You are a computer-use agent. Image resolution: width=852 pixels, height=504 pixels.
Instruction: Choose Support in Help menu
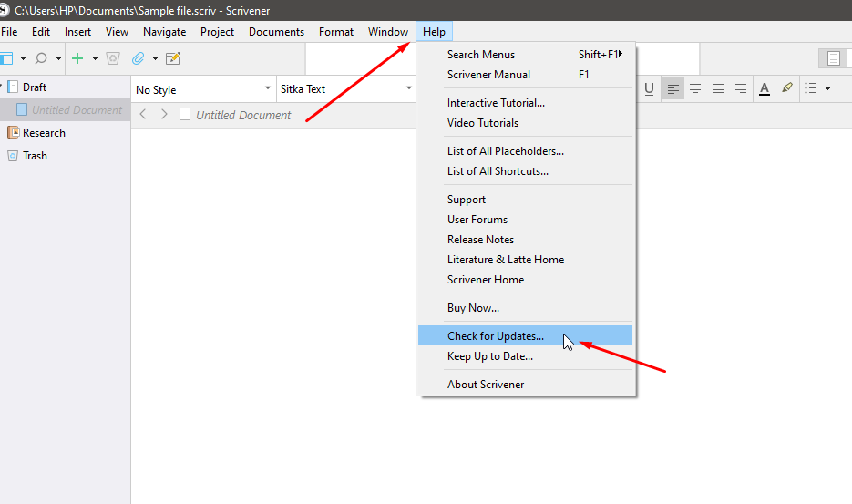click(526, 200)
